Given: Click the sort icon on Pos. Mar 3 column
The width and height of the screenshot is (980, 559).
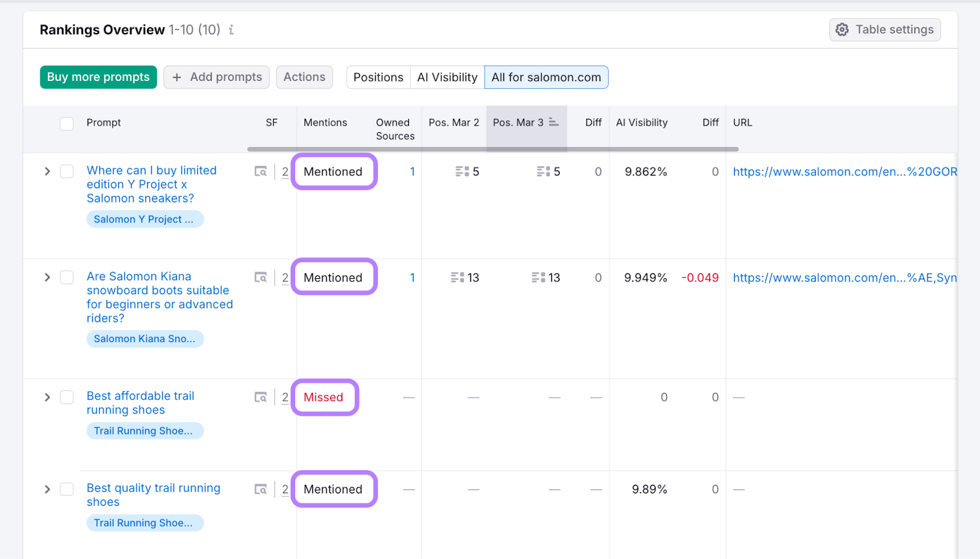Looking at the screenshot, I should 554,122.
